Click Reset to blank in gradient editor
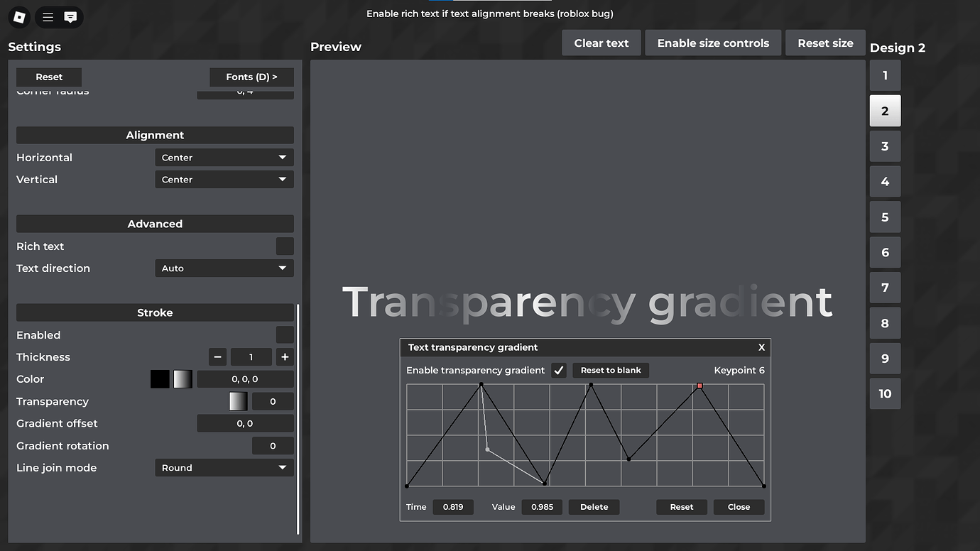The width and height of the screenshot is (980, 551). (x=610, y=370)
